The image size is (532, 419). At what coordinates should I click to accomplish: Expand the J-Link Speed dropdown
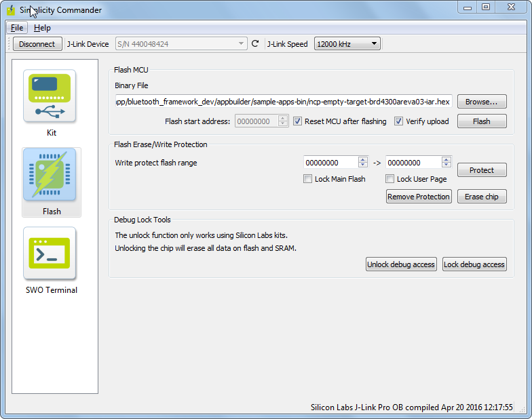click(346, 44)
